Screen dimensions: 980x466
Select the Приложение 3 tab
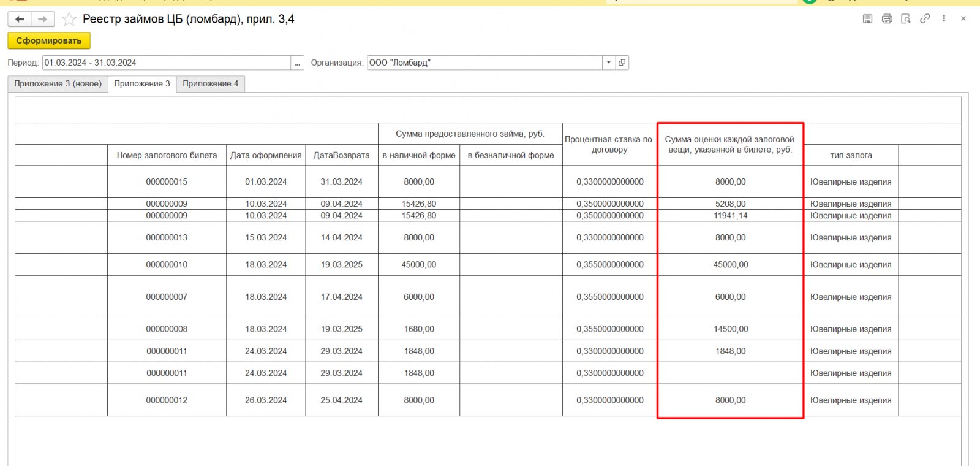pos(142,84)
